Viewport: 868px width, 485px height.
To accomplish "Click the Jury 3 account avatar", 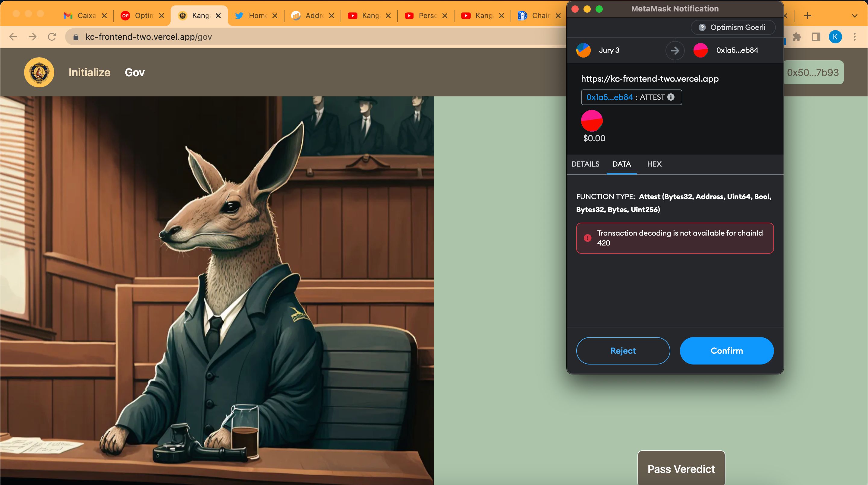I will pos(583,50).
